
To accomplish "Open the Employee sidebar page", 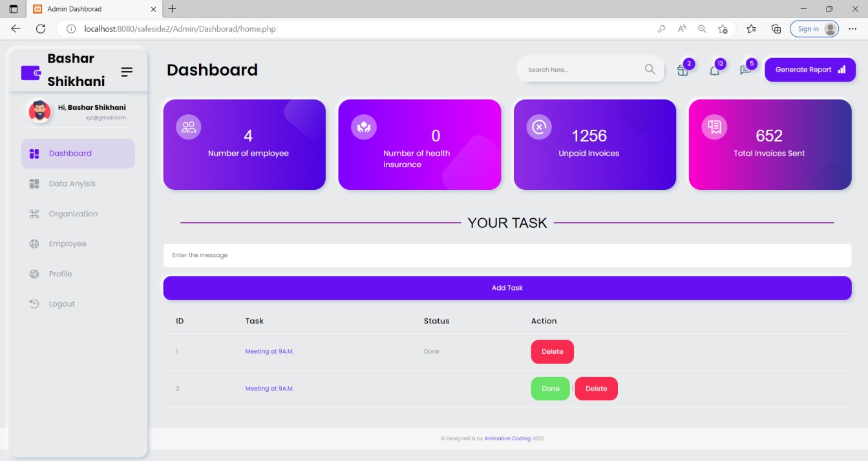I will pos(67,244).
